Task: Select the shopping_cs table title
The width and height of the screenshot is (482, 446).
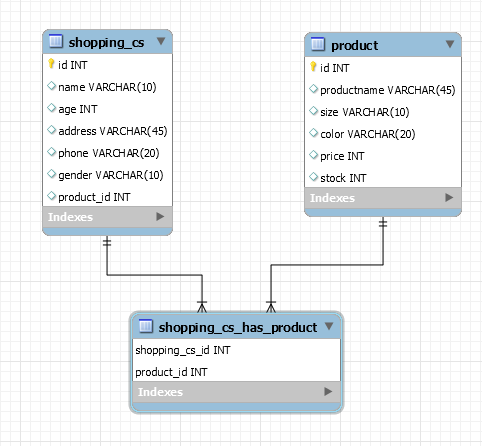Action: [x=106, y=43]
